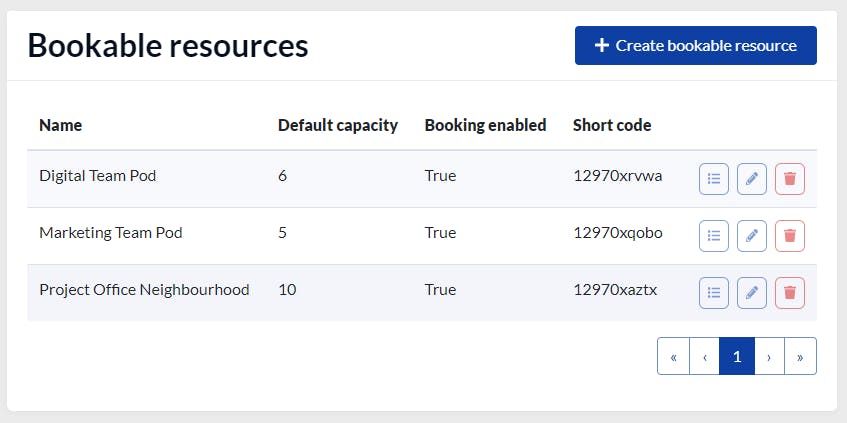The height and width of the screenshot is (423, 847).
Task: Select short code 12970xrvwa cell
Action: tap(617, 176)
